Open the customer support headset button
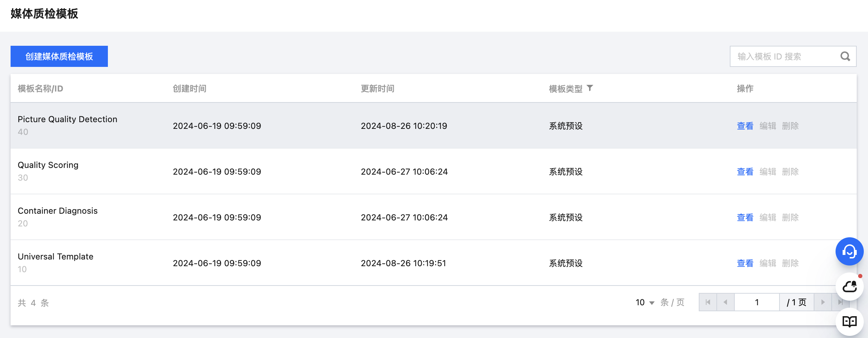 [x=849, y=251]
